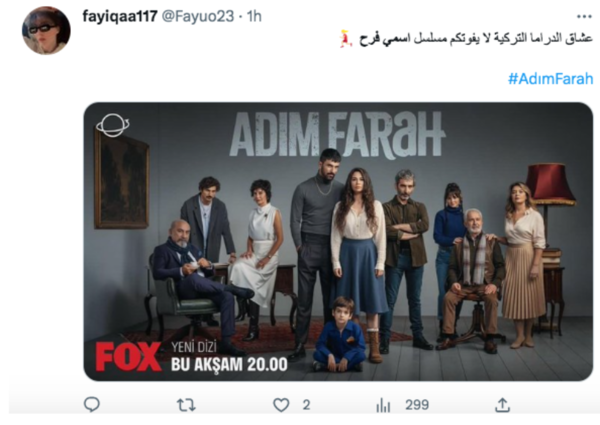Click the FOX logo on the poster
Screen dimensions: 600x425
click(128, 357)
